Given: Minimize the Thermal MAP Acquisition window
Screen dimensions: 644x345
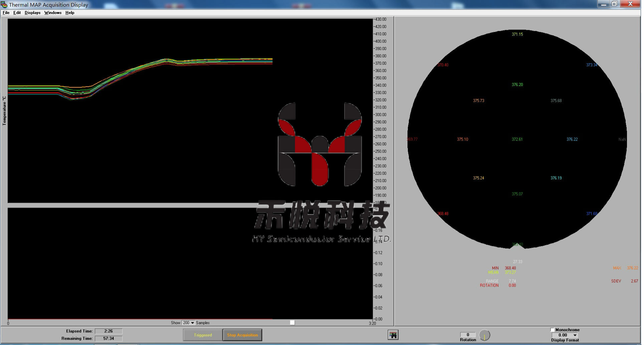Looking at the screenshot, I should point(603,4).
